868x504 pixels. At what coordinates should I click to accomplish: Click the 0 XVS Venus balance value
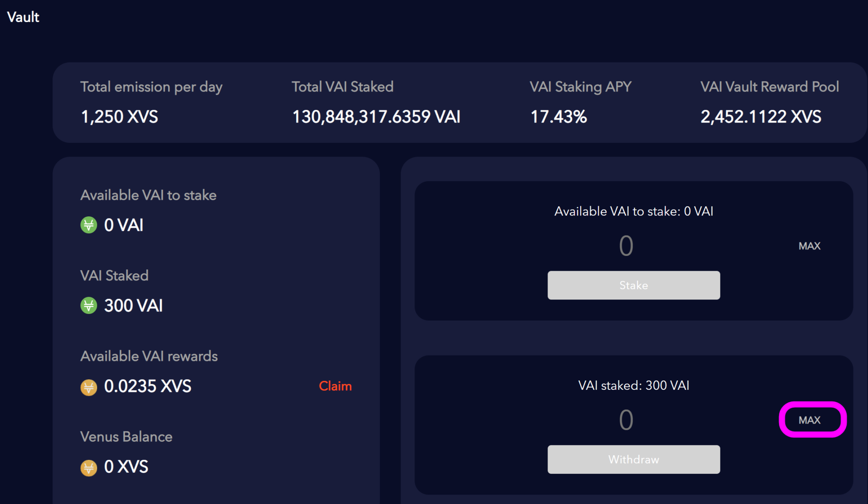(126, 467)
